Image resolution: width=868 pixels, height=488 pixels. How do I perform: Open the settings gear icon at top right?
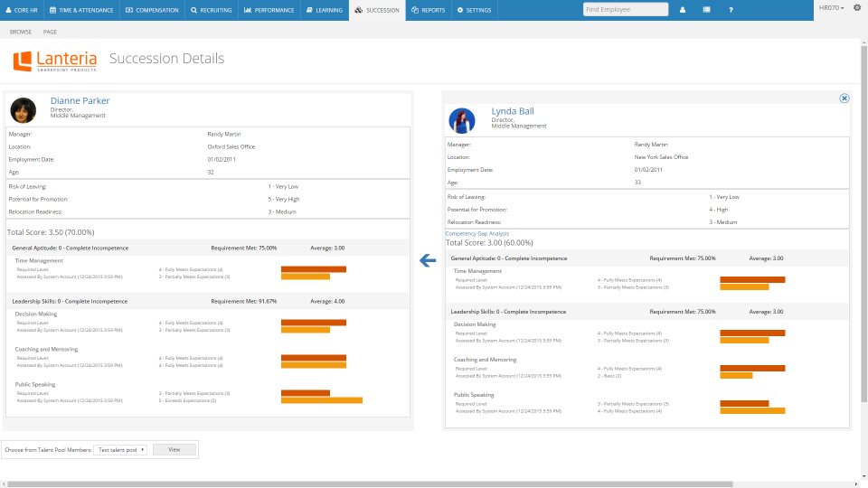857,8
